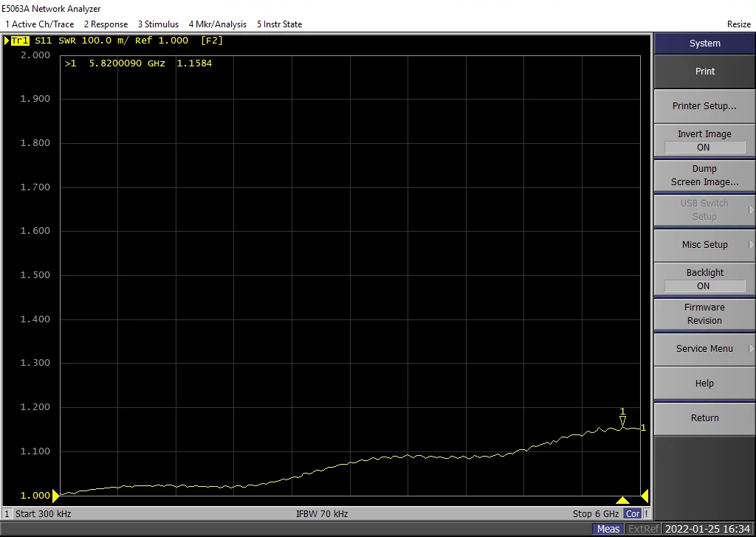Open the Help softkey
Viewport: 756px width, 537px height.
(704, 384)
